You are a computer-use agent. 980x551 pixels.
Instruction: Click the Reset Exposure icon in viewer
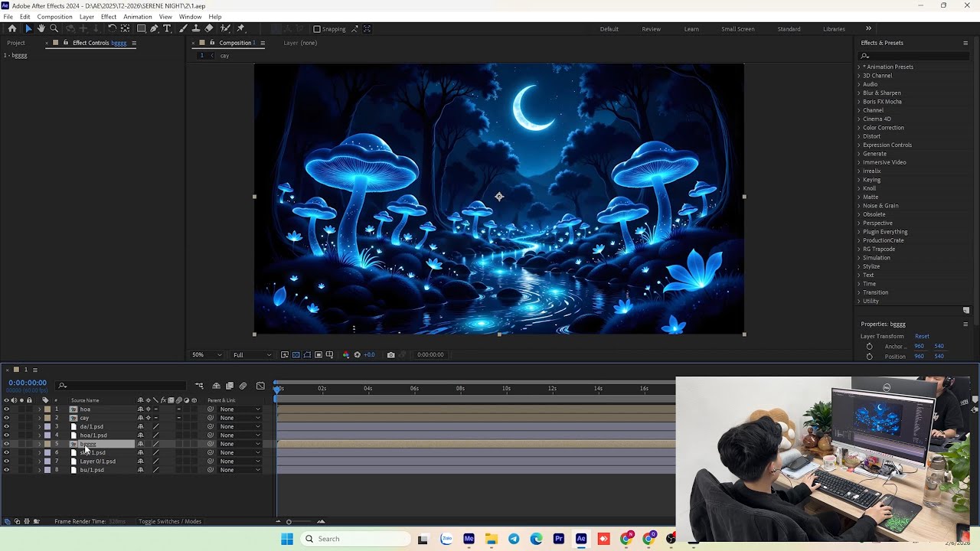point(357,355)
